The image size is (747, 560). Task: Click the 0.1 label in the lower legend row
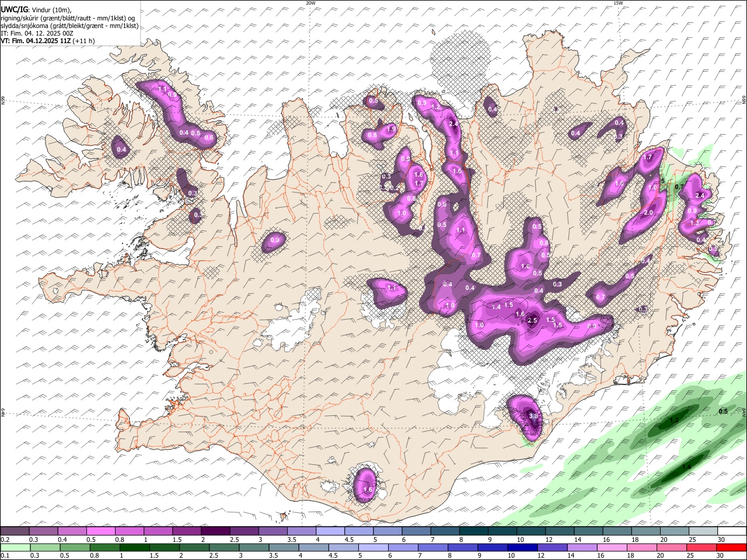5,556
